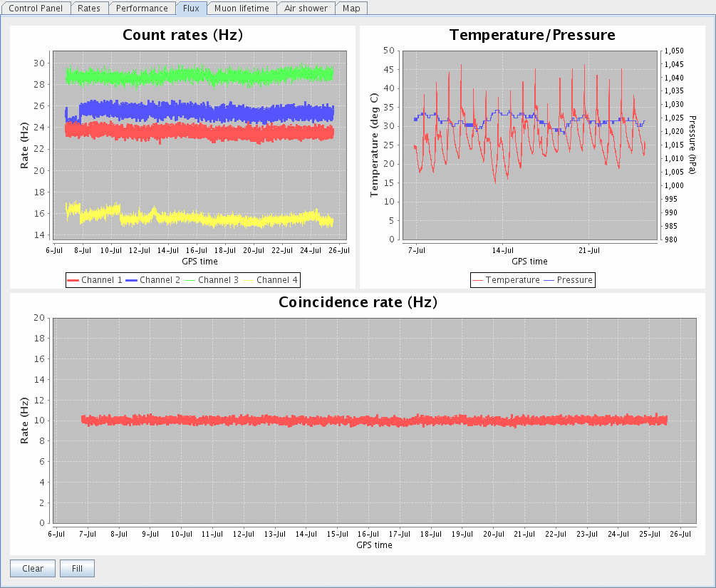Open the Rates tab
The image size is (716, 588).
(89, 9)
